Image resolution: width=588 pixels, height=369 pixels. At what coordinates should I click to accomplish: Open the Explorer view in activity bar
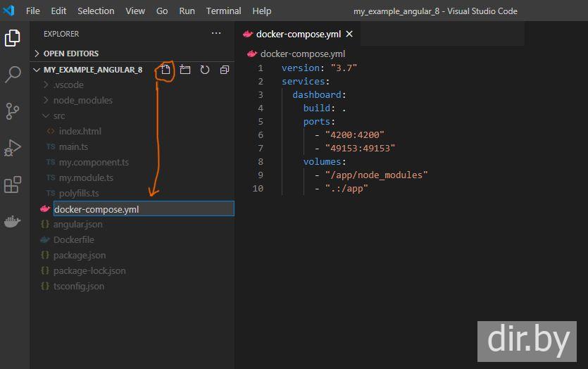tap(13, 38)
